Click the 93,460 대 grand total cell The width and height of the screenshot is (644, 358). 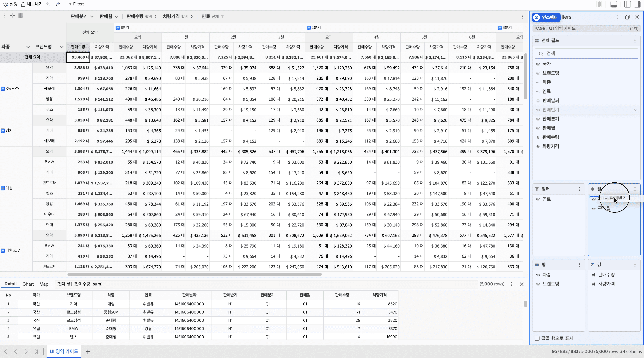pos(78,57)
